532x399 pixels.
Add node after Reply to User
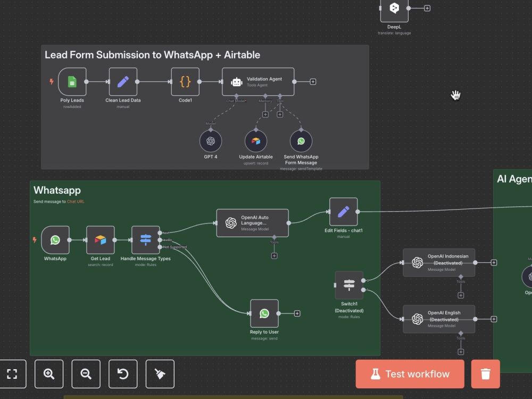tap(297, 313)
